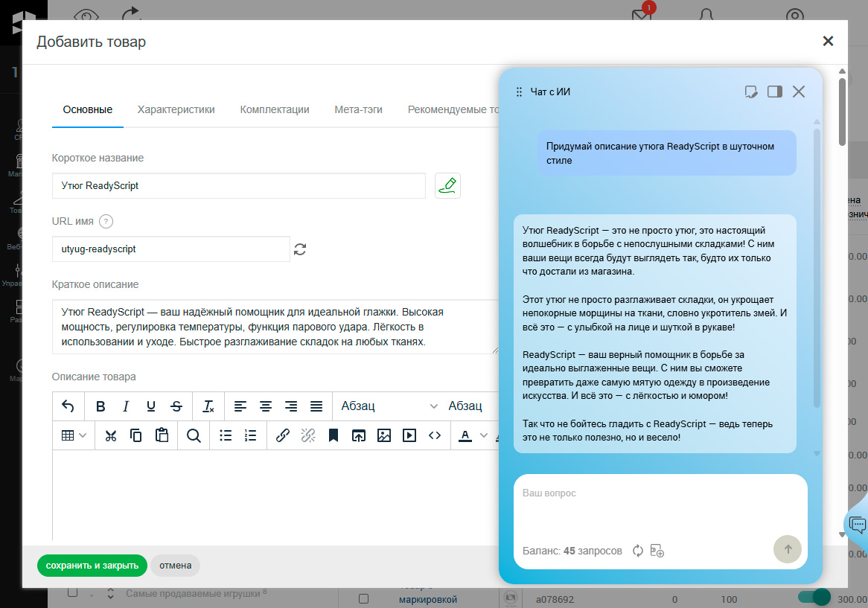
Task: Click сохранить и закрыть button
Action: [92, 566]
